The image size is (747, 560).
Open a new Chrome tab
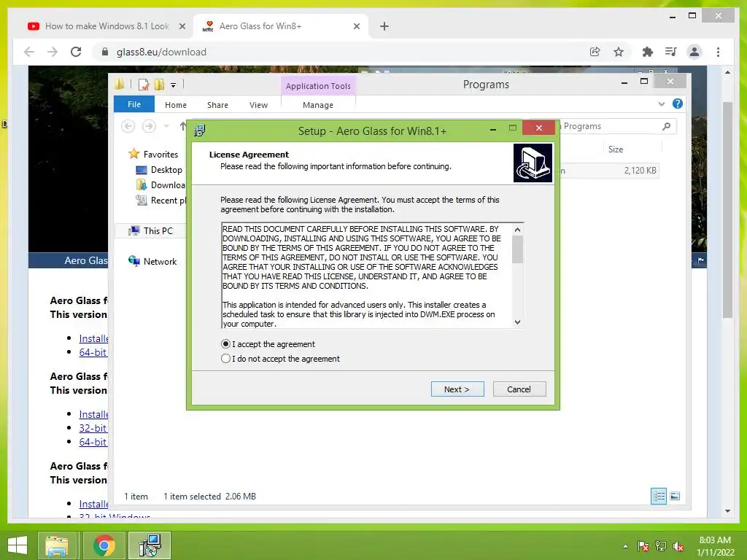point(384,26)
